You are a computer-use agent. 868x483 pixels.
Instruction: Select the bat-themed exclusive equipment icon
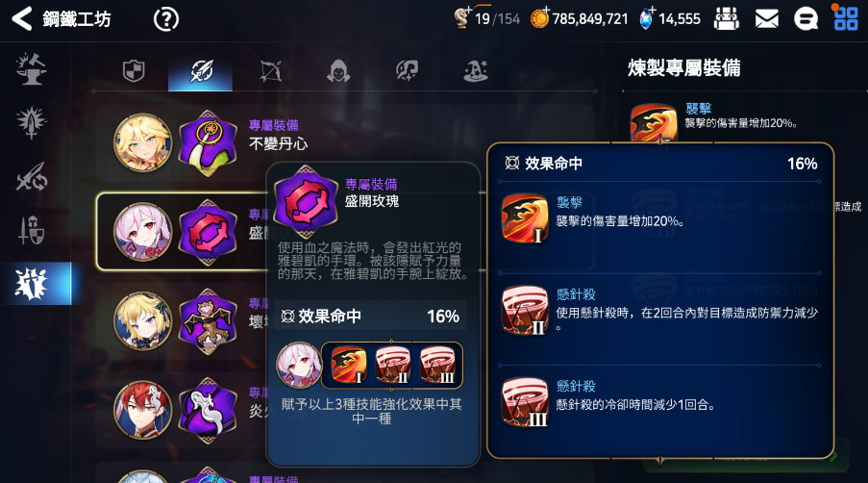208,321
